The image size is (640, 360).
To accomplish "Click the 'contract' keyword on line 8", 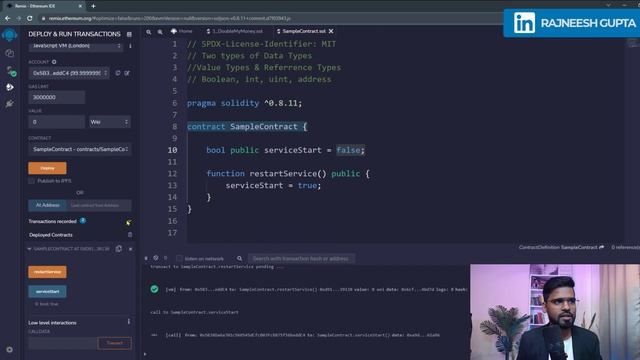I will pyautogui.click(x=206, y=127).
